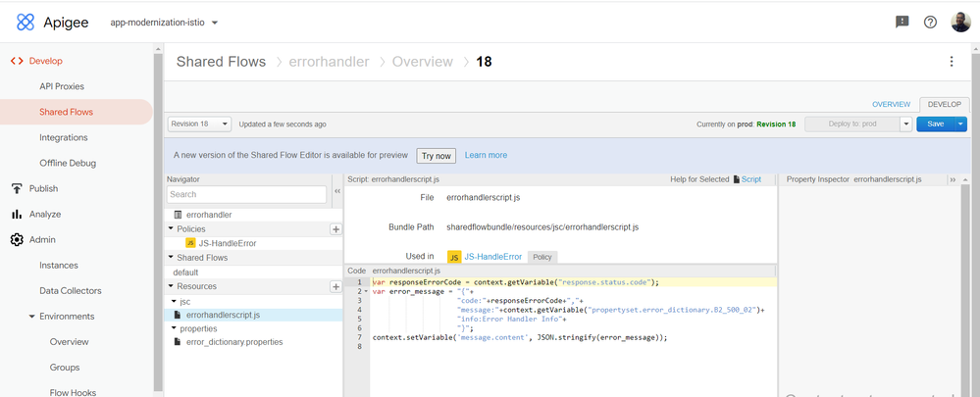Open the app-modernization-istio project dropdown
This screenshot has width=980, height=397.
click(x=165, y=23)
